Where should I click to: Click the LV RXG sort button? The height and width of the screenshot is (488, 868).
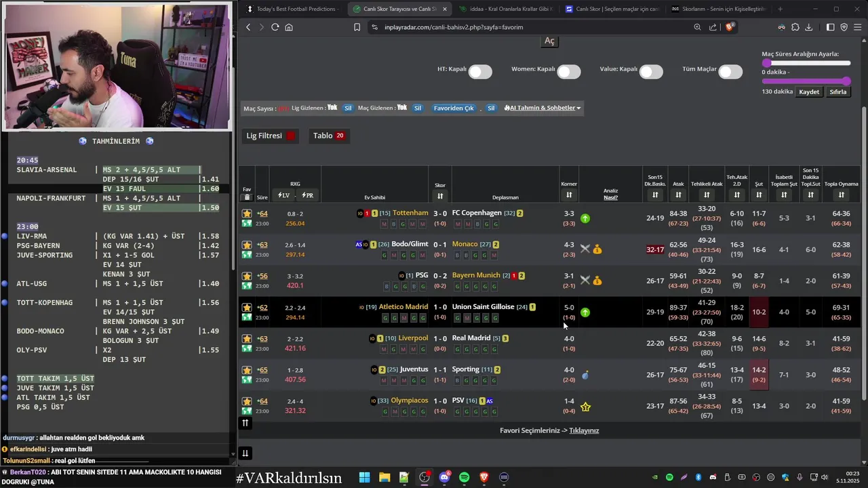[283, 195]
